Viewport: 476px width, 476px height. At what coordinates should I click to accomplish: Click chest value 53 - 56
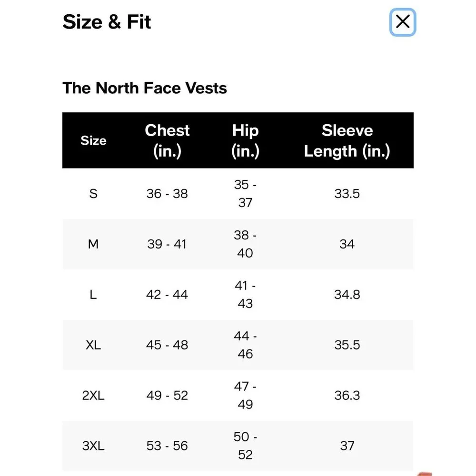[x=167, y=446]
